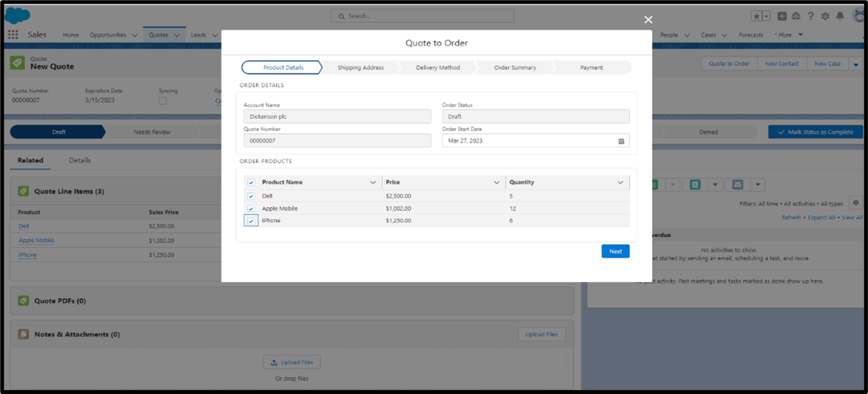Open calendar picker for Order Start Date
Screen dimensions: 868x394
(x=621, y=141)
